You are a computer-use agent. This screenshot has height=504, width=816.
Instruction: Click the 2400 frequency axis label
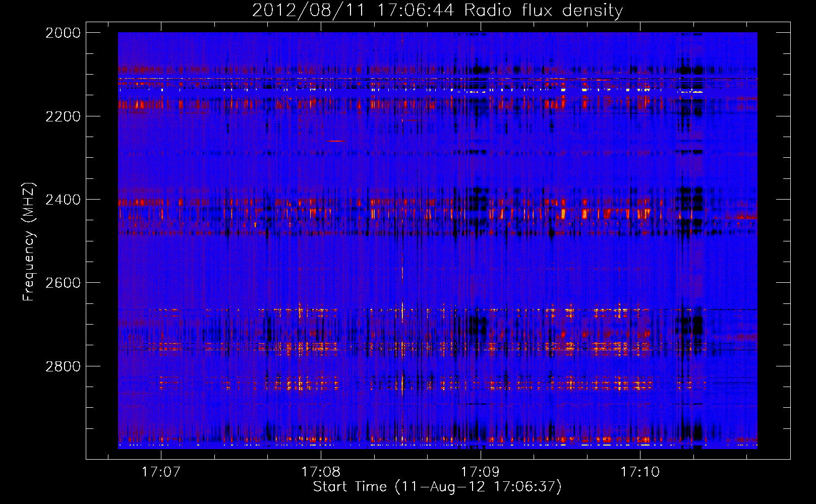tap(63, 200)
